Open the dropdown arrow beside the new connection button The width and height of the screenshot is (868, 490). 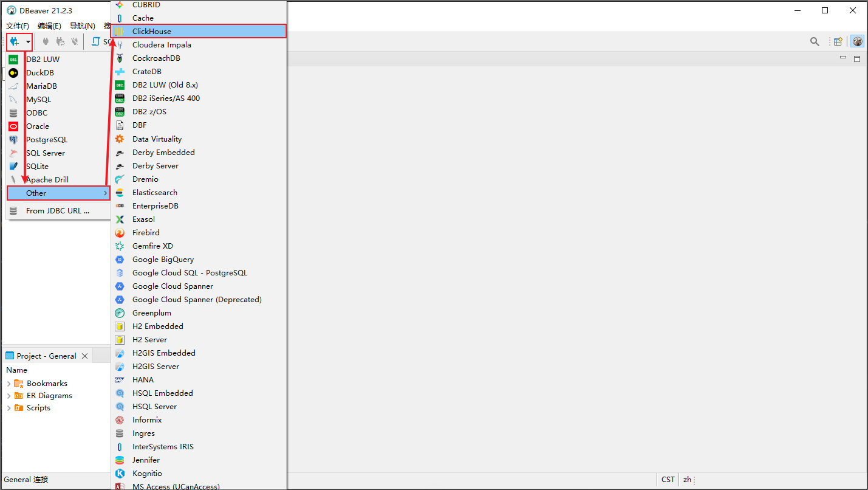(27, 41)
